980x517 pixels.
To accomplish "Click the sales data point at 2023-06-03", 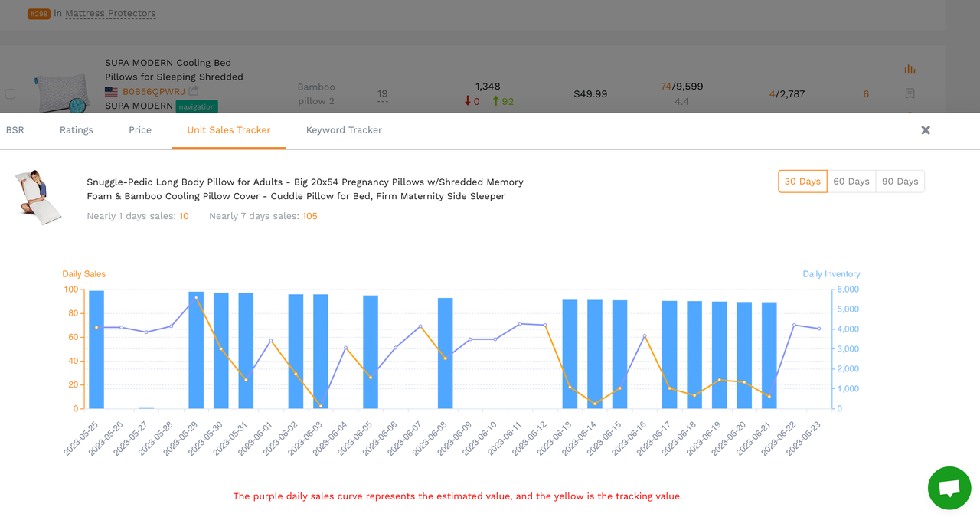I will tap(321, 406).
